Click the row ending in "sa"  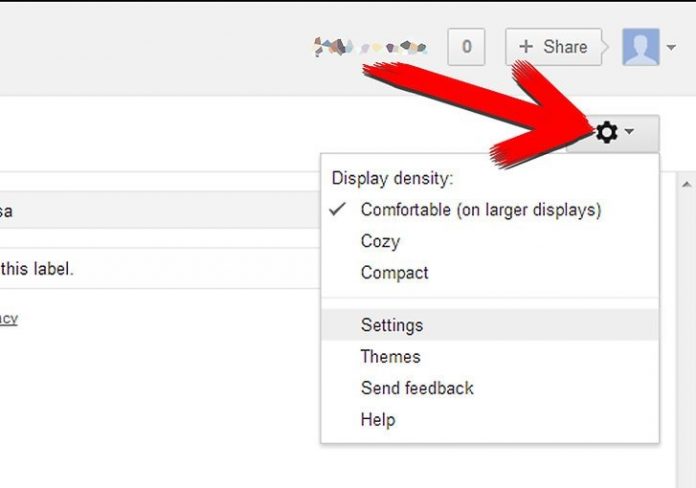pyautogui.click(x=150, y=211)
